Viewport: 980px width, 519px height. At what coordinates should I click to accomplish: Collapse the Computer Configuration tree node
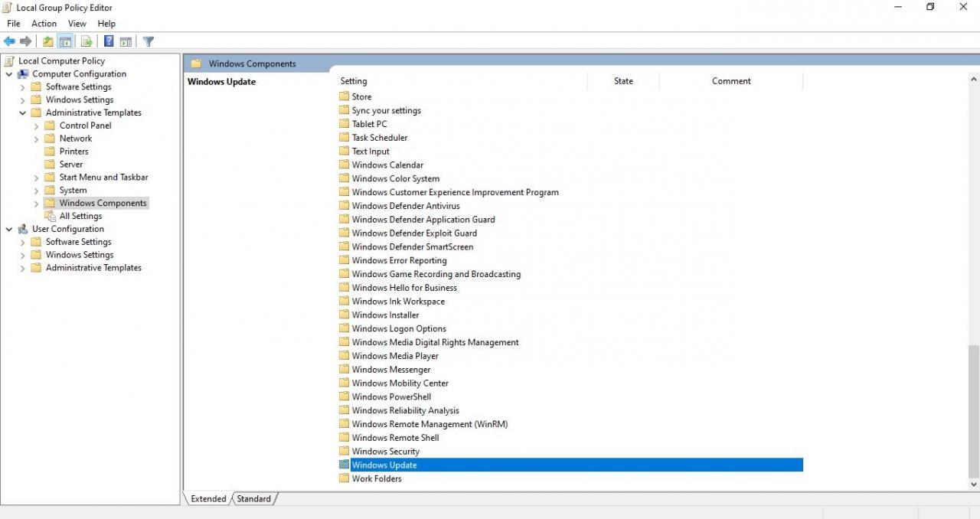coord(9,74)
